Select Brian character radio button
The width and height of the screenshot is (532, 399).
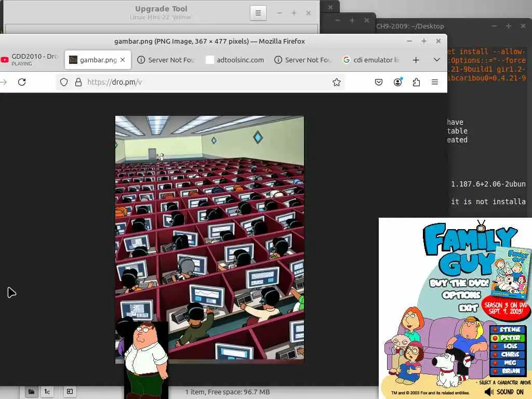pos(495,371)
